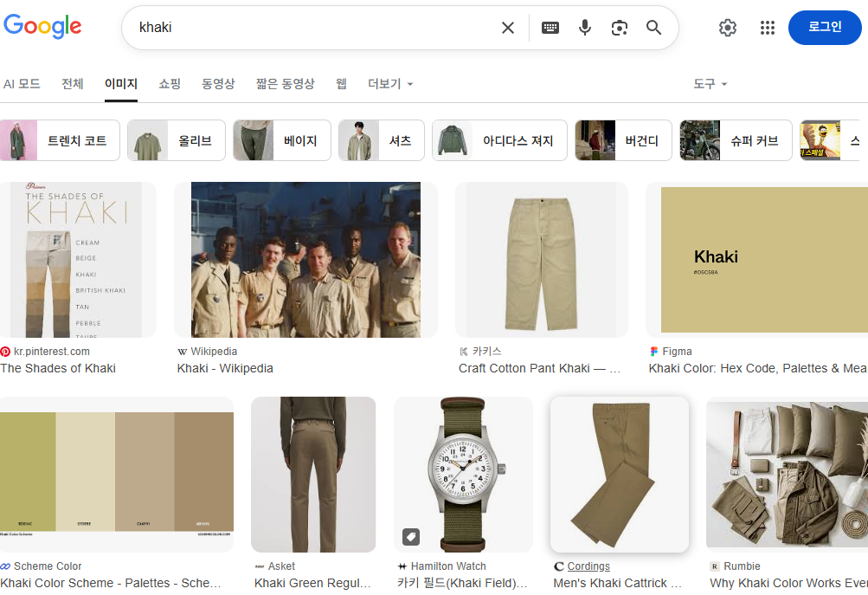Click the 로그인 sign-in button
The width and height of the screenshot is (868, 595).
click(x=825, y=28)
